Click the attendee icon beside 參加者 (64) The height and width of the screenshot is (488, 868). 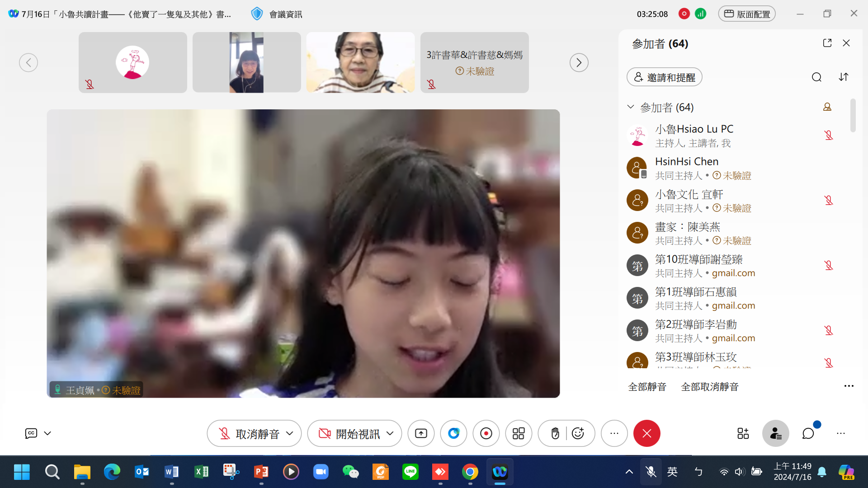pyautogui.click(x=827, y=107)
